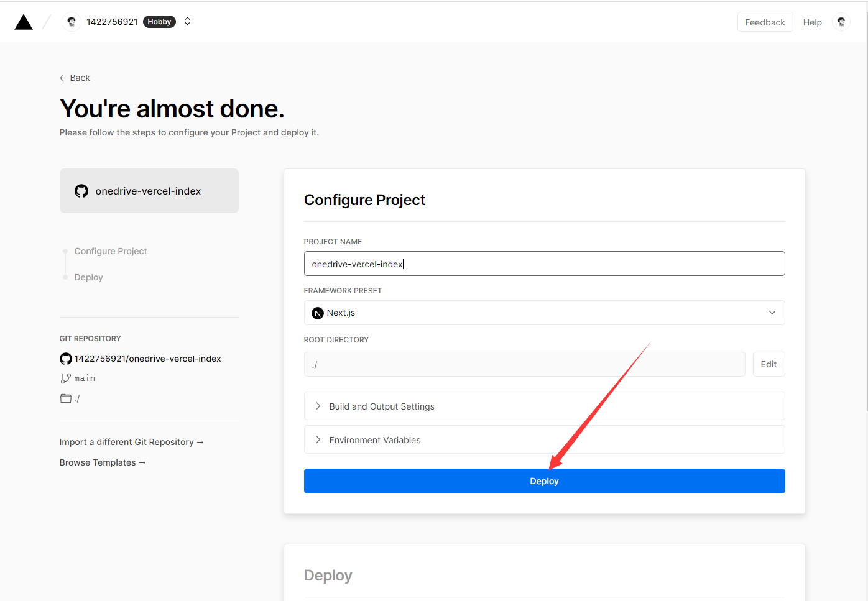Click the GitHub icon beside 1422756921/onedrive-vercel-index
The width and height of the screenshot is (868, 601).
click(x=66, y=359)
